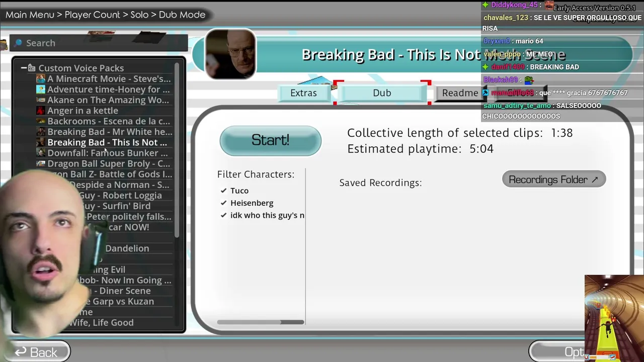Click the "Estimated playtime: 5:04" text
Screen dimensions: 644x362
click(420, 149)
